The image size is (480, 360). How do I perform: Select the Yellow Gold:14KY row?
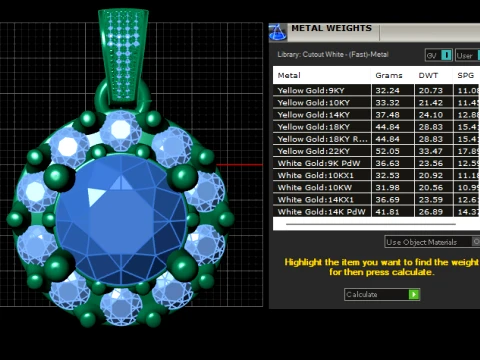click(376, 115)
